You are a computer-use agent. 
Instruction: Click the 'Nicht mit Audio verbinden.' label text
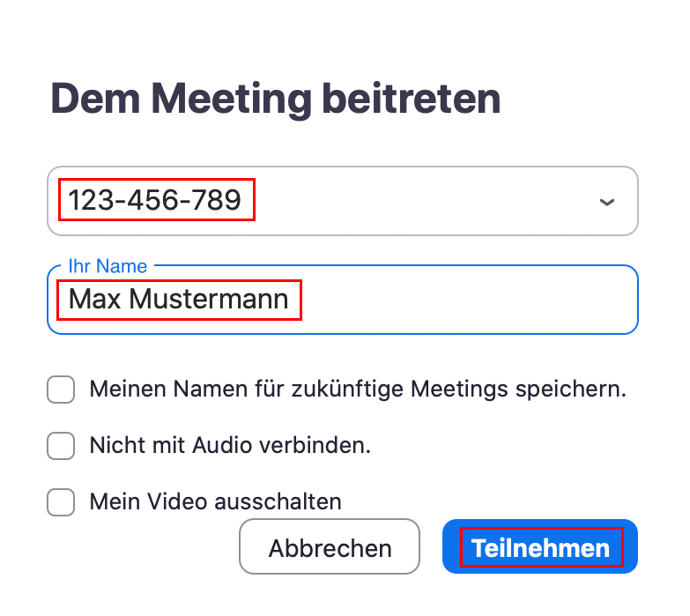tap(230, 446)
